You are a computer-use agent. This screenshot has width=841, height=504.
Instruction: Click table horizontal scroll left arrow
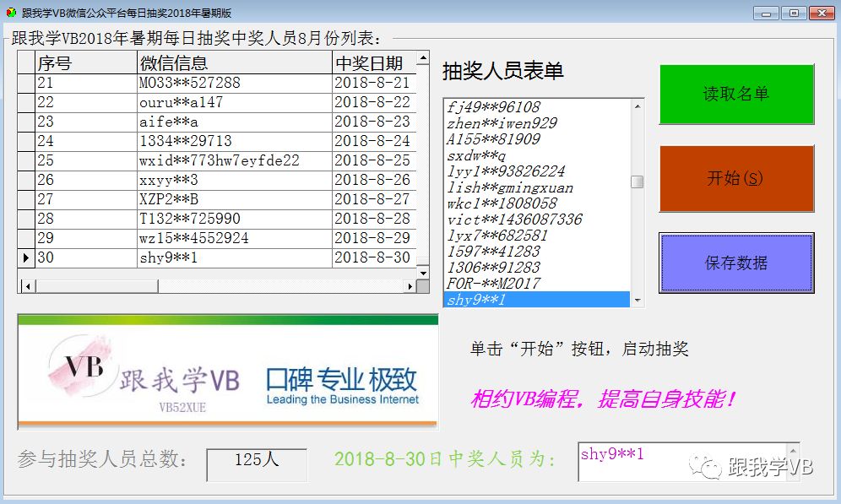point(28,286)
